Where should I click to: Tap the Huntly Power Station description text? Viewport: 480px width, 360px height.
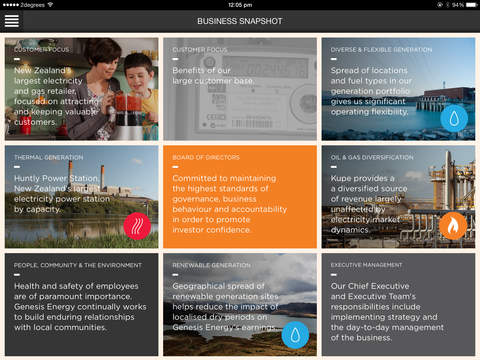click(x=62, y=194)
